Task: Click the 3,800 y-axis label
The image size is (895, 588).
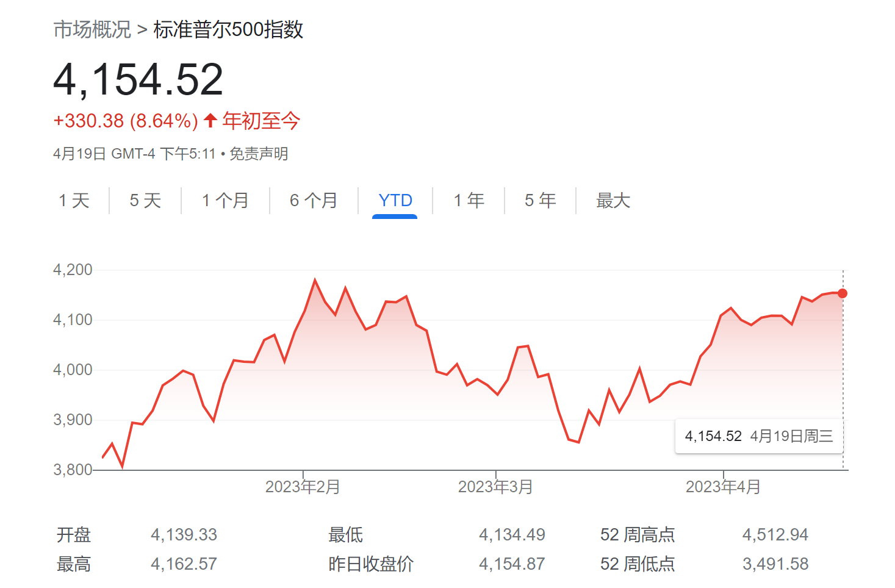Action: (73, 470)
